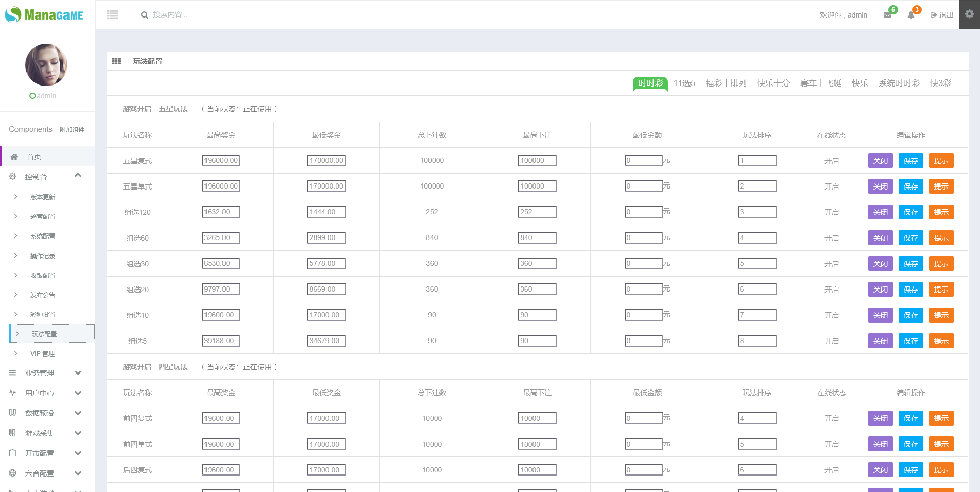Screen dimensions: 980x492
Task: Click the 退出 logout link
Action: (x=942, y=15)
